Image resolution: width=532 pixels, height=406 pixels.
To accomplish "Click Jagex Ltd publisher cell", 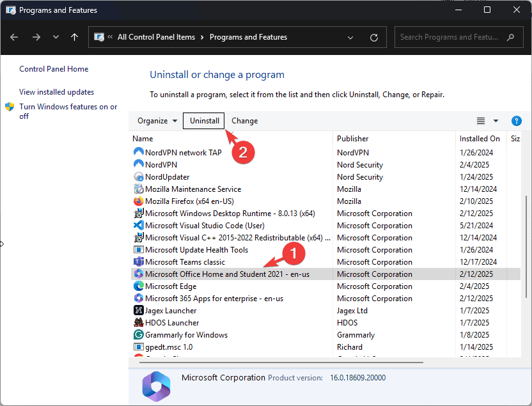I will click(352, 310).
